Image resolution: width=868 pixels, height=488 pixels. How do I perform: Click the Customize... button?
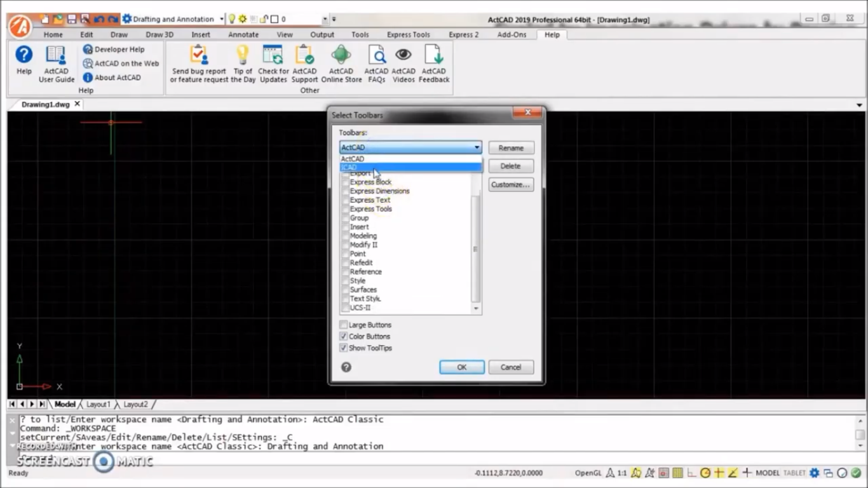tap(510, 184)
